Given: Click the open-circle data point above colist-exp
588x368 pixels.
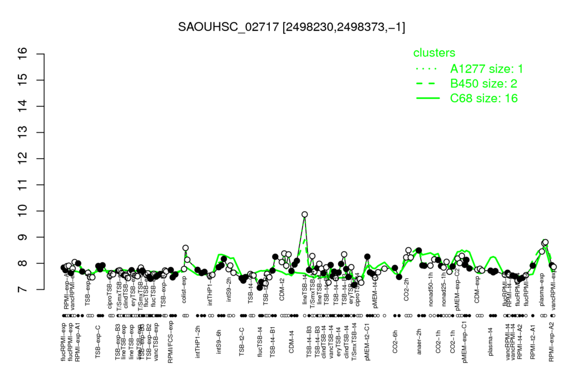Looking at the screenshot, I should point(185,248).
